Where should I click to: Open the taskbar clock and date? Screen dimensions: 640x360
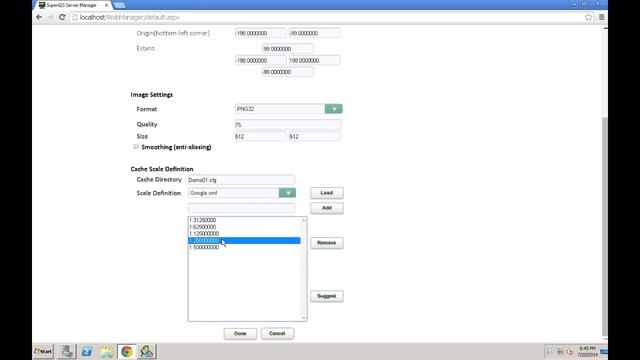(x=587, y=351)
